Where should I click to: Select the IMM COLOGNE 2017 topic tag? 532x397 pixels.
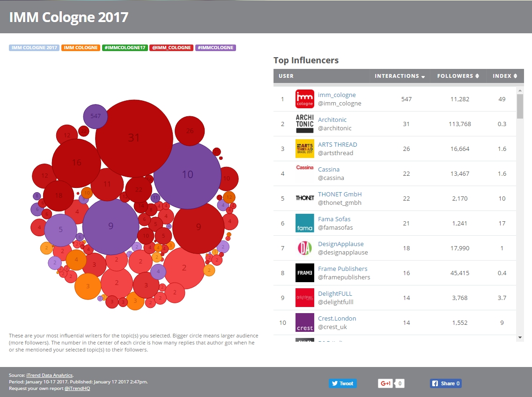34,47
